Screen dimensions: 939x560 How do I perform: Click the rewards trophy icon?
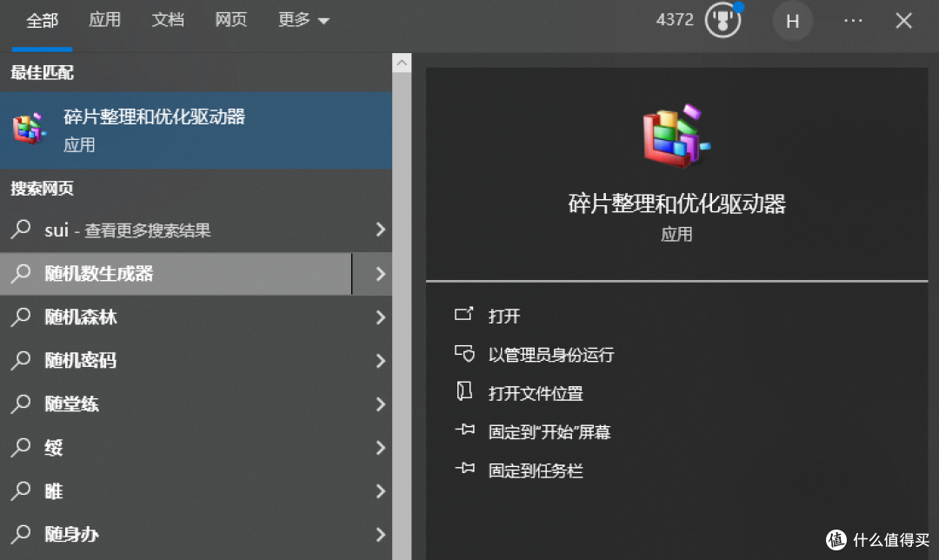coord(723,20)
